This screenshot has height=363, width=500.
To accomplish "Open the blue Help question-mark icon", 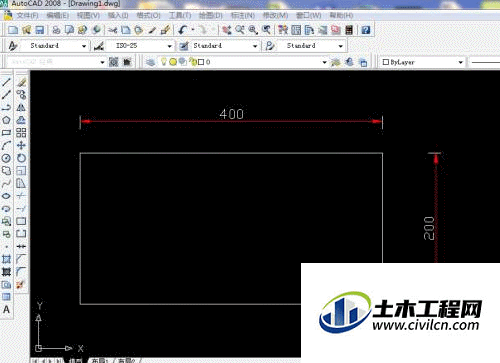I will pyautogui.click(x=366, y=30).
